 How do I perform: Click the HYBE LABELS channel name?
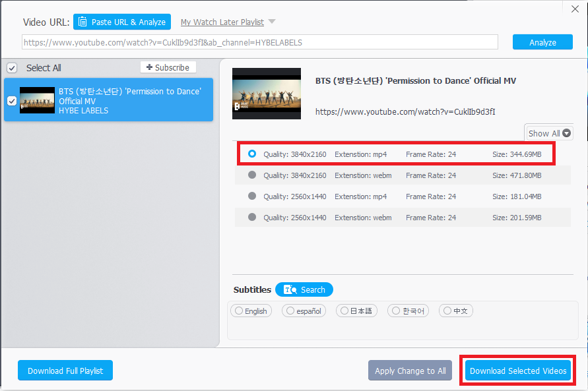point(83,111)
